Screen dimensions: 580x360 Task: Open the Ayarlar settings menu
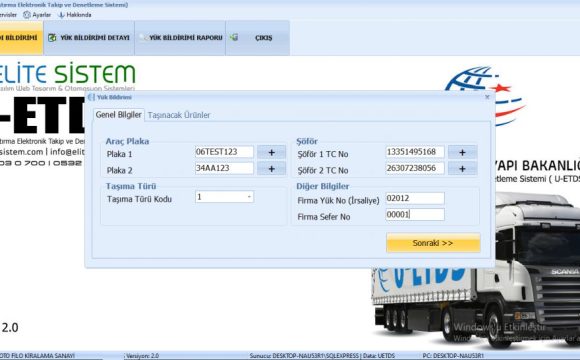[x=37, y=15]
